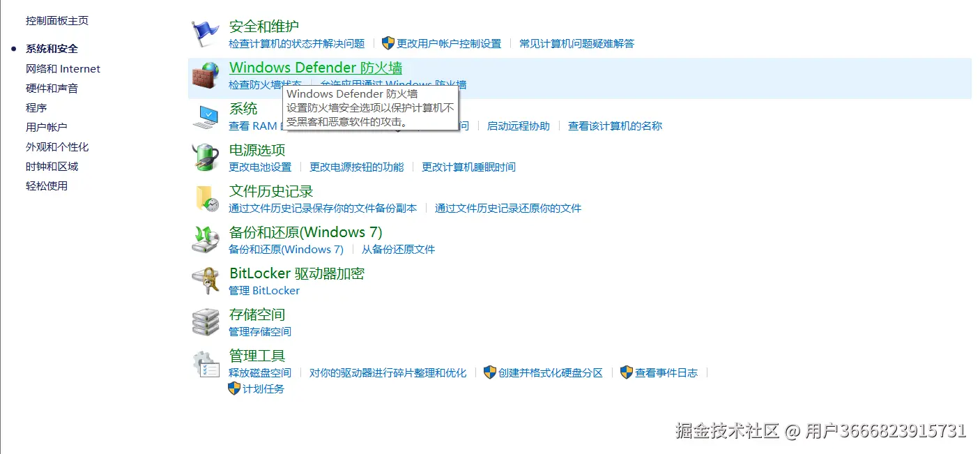Image resolution: width=980 pixels, height=454 pixels.
Task: Click the 查看 RAM link under 系统
Action: 254,126
